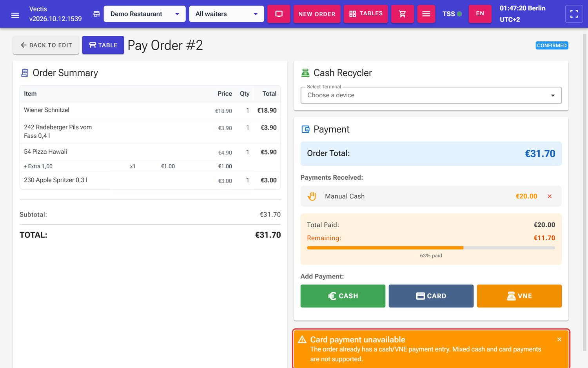Open the customer display screen button
The width and height of the screenshot is (588, 368).
tap(279, 14)
